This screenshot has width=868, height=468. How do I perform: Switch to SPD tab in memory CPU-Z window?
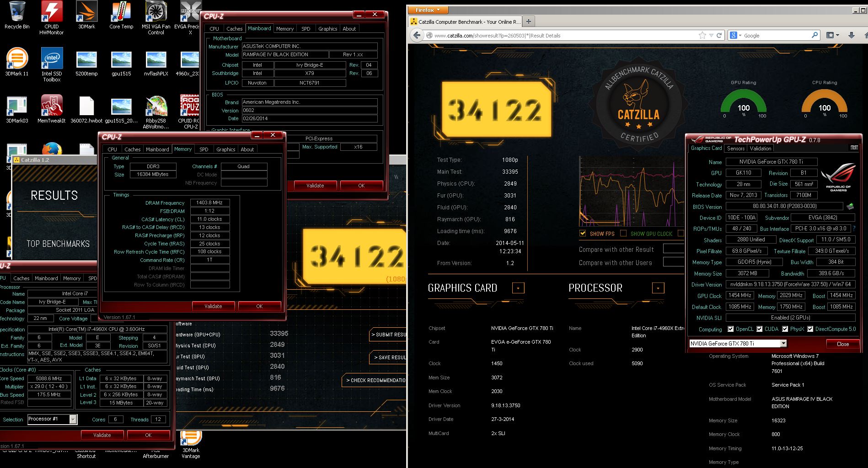click(x=204, y=149)
